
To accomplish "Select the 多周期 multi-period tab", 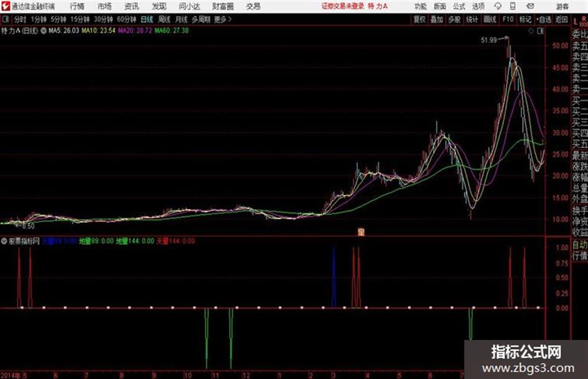I will point(201,19).
